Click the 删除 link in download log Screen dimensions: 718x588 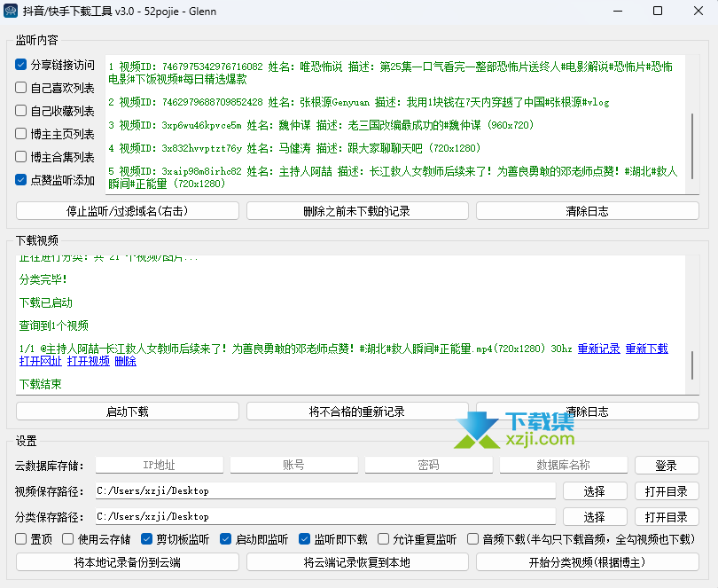coord(126,361)
